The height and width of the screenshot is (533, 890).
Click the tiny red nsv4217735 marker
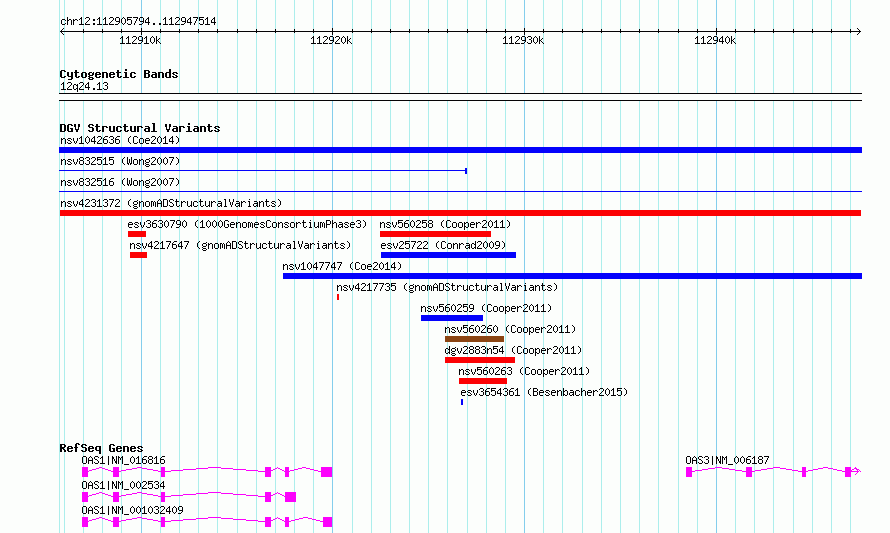tap(338, 297)
